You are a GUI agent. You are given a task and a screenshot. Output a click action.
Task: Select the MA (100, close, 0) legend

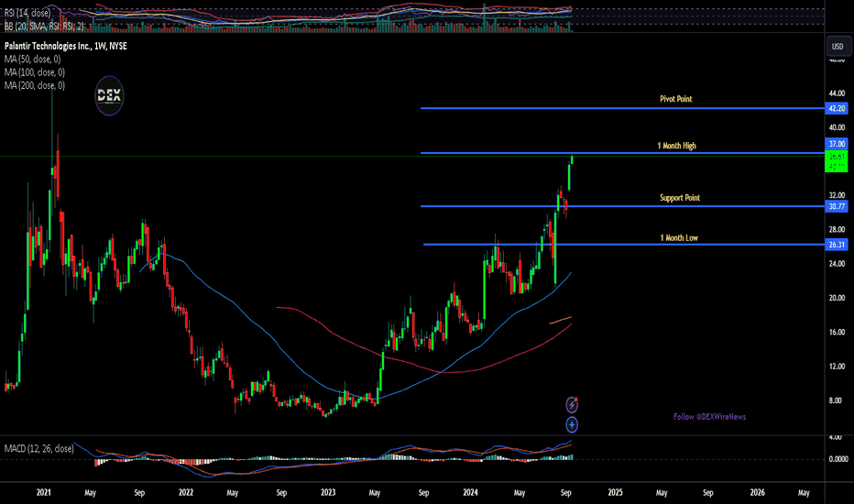point(35,71)
